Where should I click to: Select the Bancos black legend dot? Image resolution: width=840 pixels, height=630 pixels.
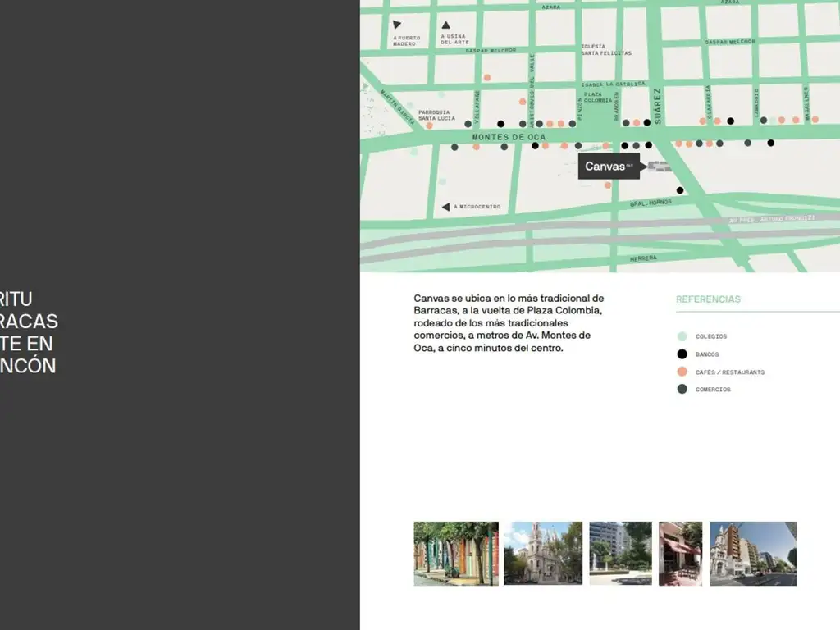(682, 354)
